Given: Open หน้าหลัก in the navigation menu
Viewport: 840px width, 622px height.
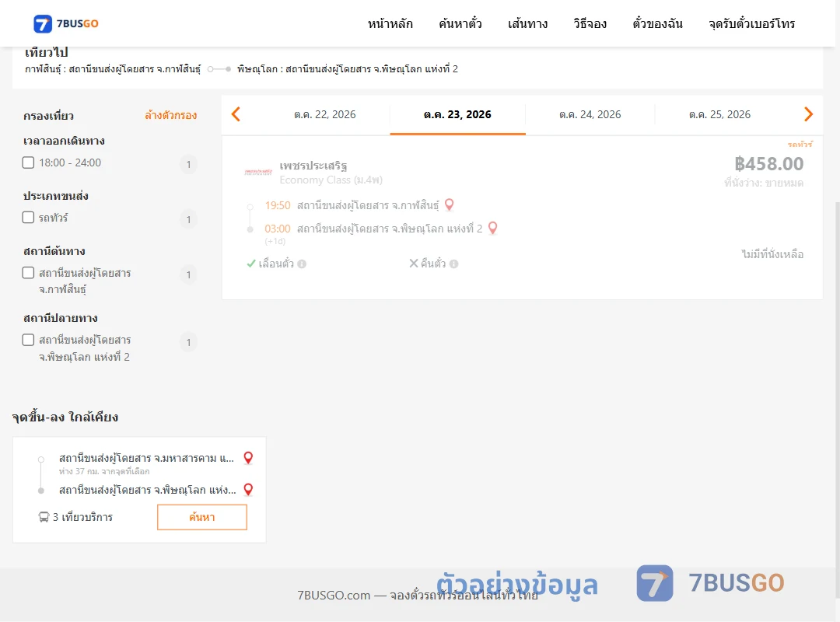Looking at the screenshot, I should pos(390,24).
